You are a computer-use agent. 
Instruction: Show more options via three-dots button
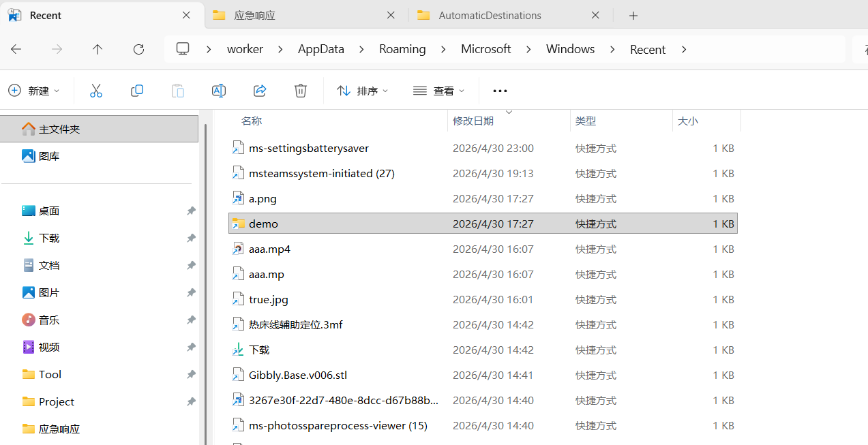[500, 91]
